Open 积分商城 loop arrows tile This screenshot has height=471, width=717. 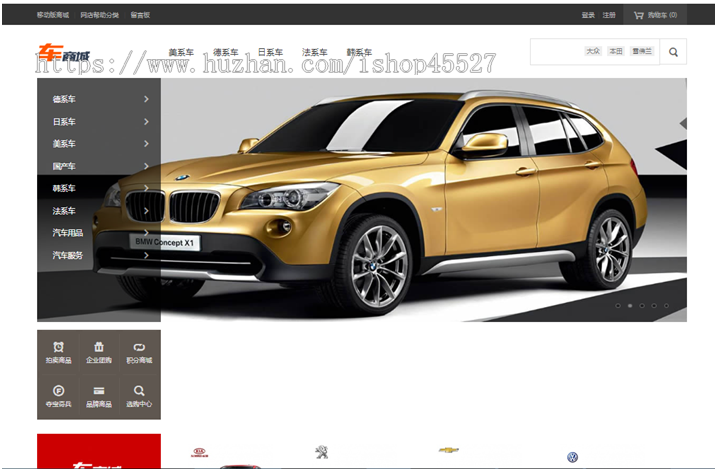tap(139, 352)
